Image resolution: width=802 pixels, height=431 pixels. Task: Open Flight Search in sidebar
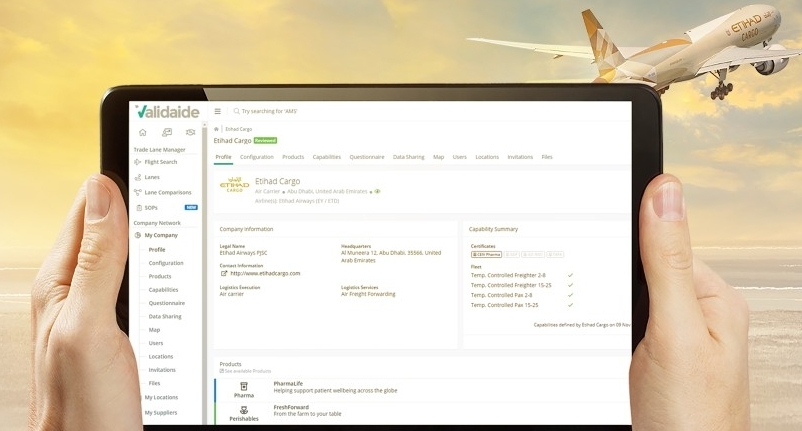161,162
